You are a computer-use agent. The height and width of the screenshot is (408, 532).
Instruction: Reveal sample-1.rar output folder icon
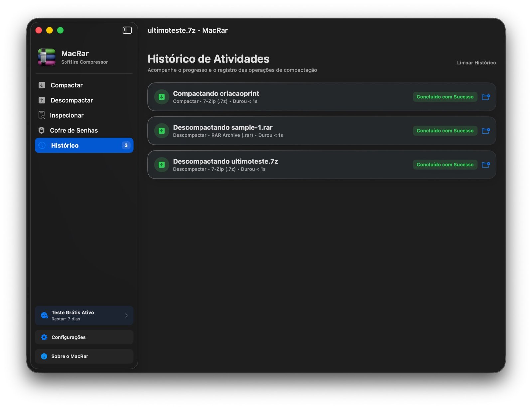coord(486,131)
